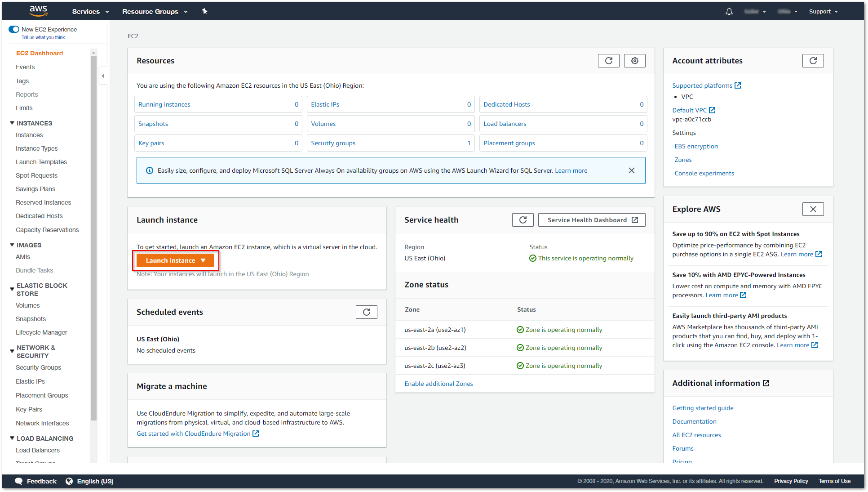
Task: Collapse the NETWORK & SECURITY section
Action: pos(12,351)
